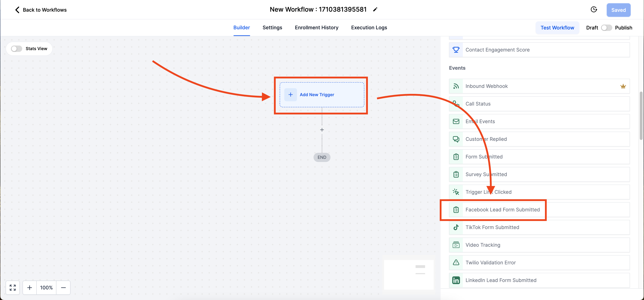The width and height of the screenshot is (644, 300).
Task: Click the Twilio Validation Error warning icon
Action: click(x=456, y=262)
